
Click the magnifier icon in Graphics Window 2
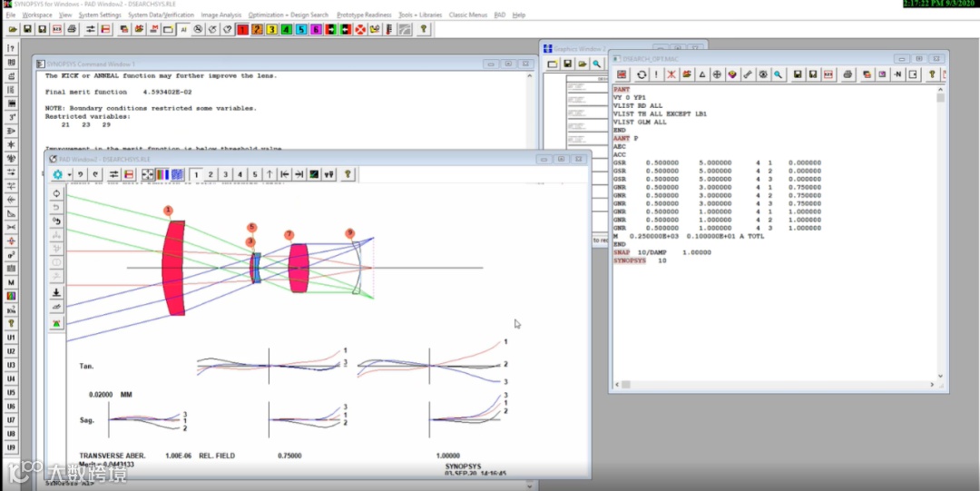(597, 64)
